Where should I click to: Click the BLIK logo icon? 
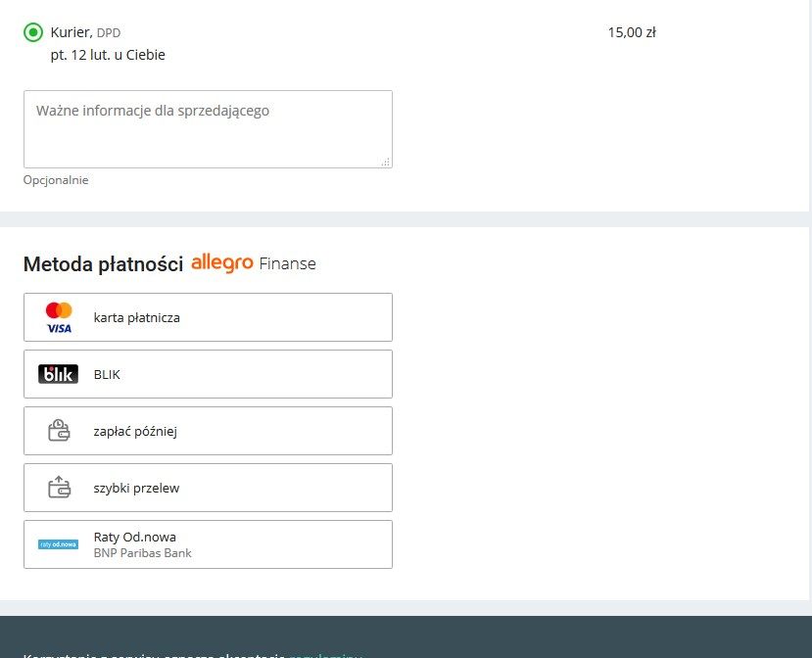click(58, 374)
